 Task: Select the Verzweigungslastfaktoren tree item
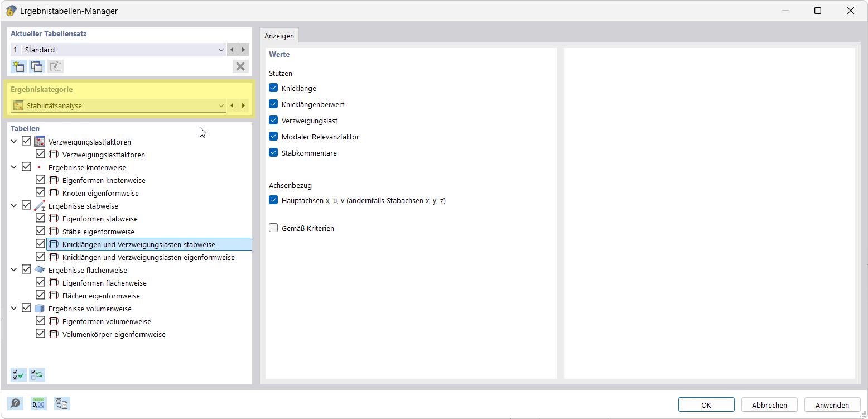point(89,141)
